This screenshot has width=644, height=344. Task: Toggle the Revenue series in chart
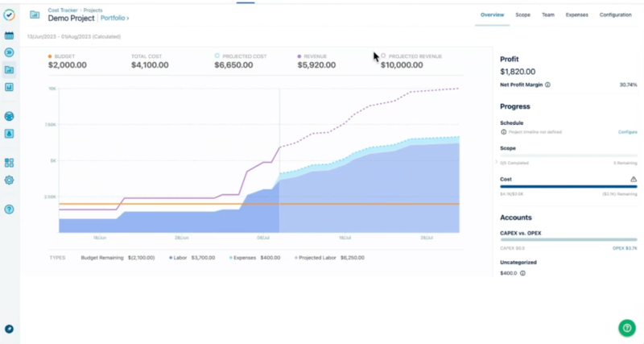click(x=300, y=56)
